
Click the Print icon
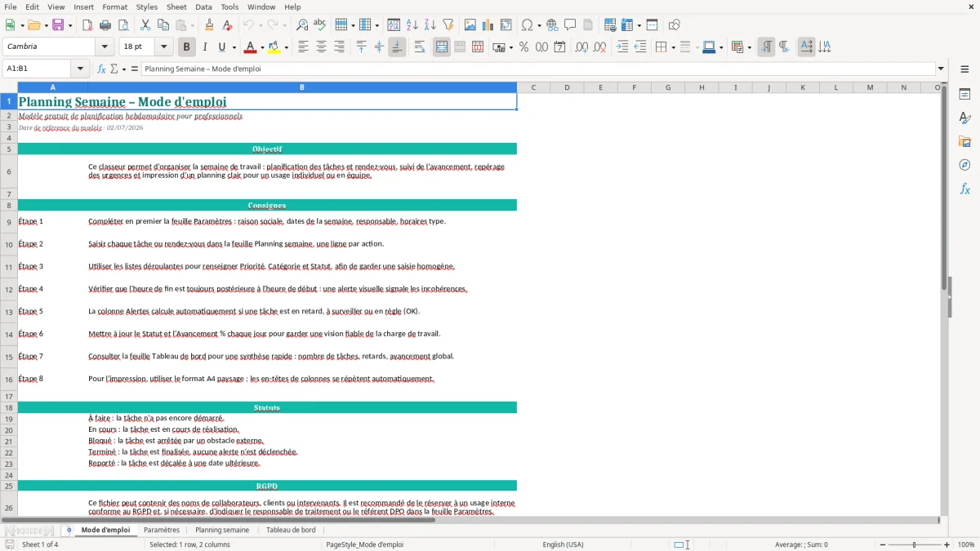[x=105, y=24]
